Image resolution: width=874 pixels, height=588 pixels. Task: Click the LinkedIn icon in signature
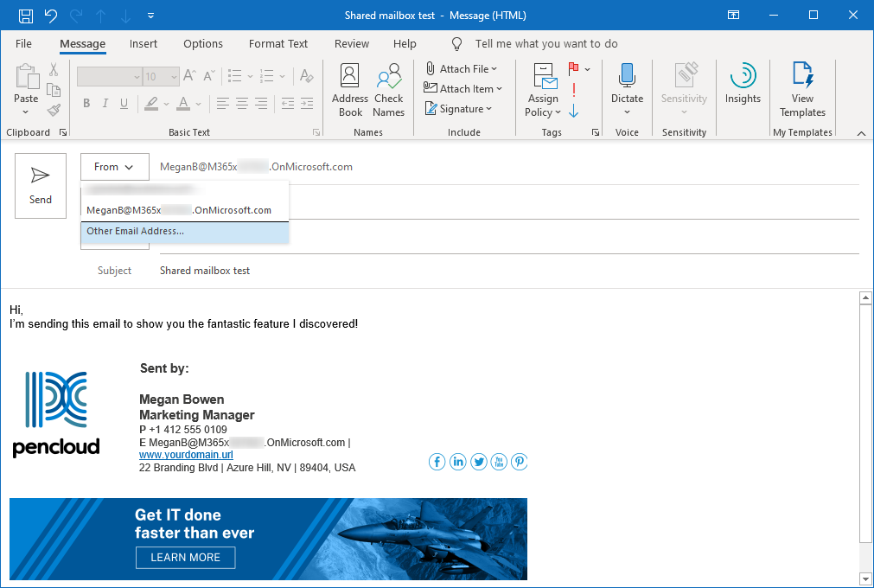click(458, 462)
